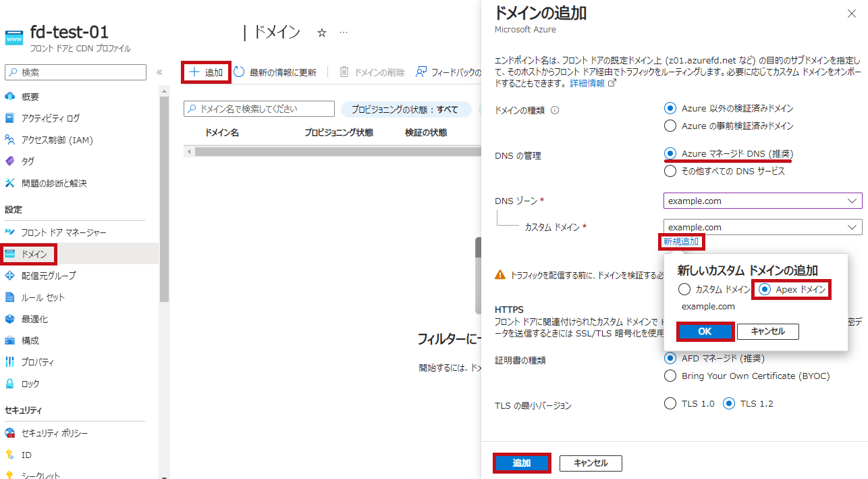Screen dimensions: 868x479
Task: Select カスタム ドメイン radio in the popup
Action: tap(684, 290)
